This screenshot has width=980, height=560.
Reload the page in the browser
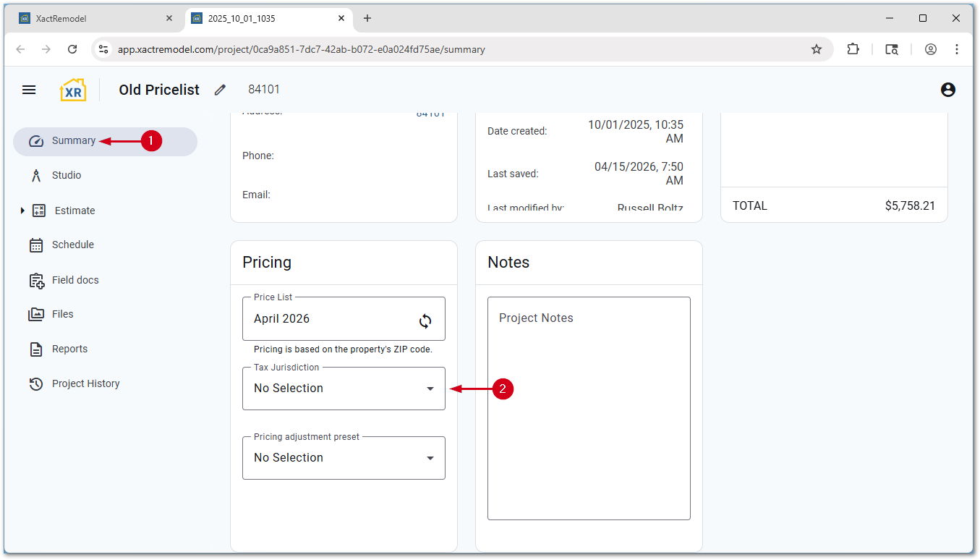(72, 49)
